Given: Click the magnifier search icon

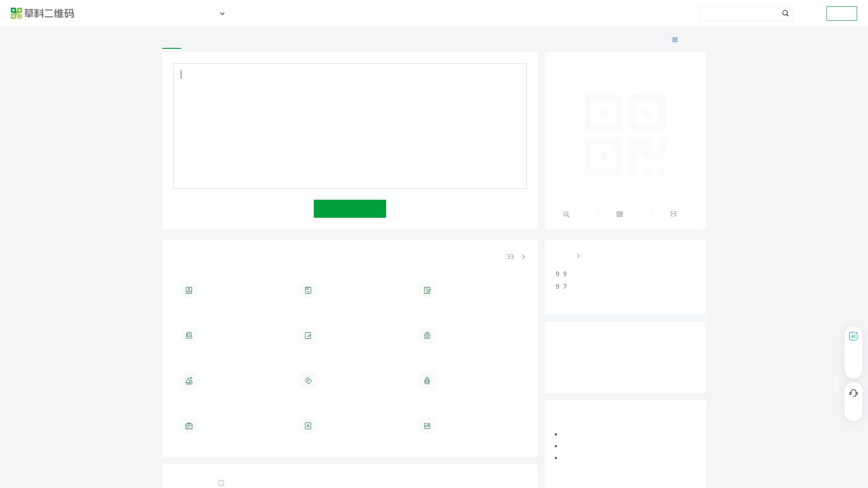Looking at the screenshot, I should (785, 14).
